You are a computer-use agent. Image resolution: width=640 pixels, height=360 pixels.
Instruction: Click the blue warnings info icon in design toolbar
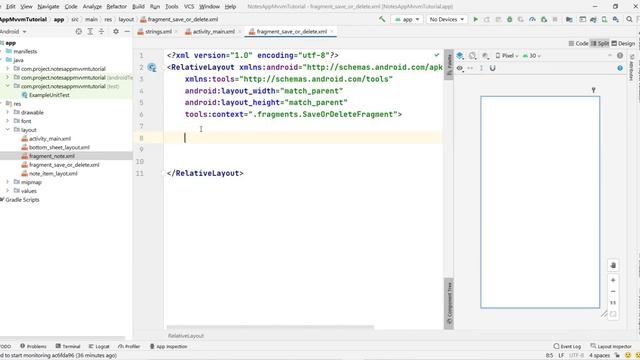click(620, 68)
